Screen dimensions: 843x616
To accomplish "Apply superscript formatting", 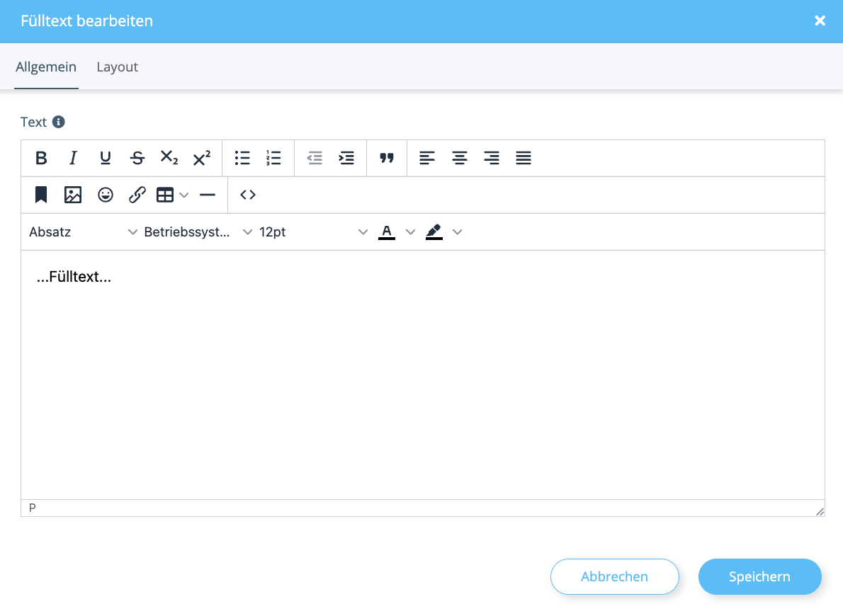I will pyautogui.click(x=202, y=158).
